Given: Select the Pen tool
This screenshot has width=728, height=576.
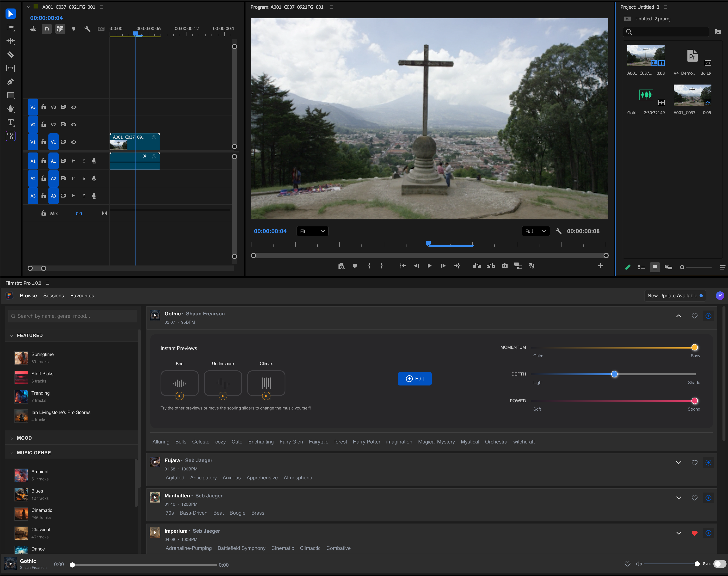Looking at the screenshot, I should (10, 82).
